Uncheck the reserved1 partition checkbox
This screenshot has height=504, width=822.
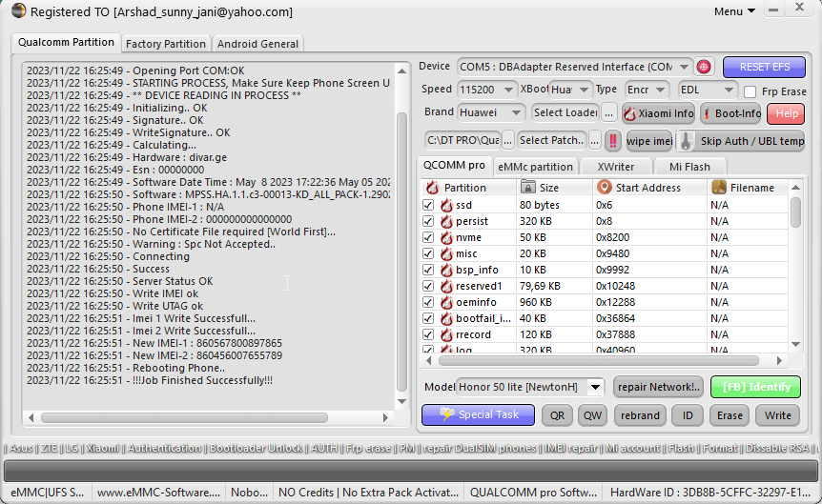pyautogui.click(x=428, y=286)
